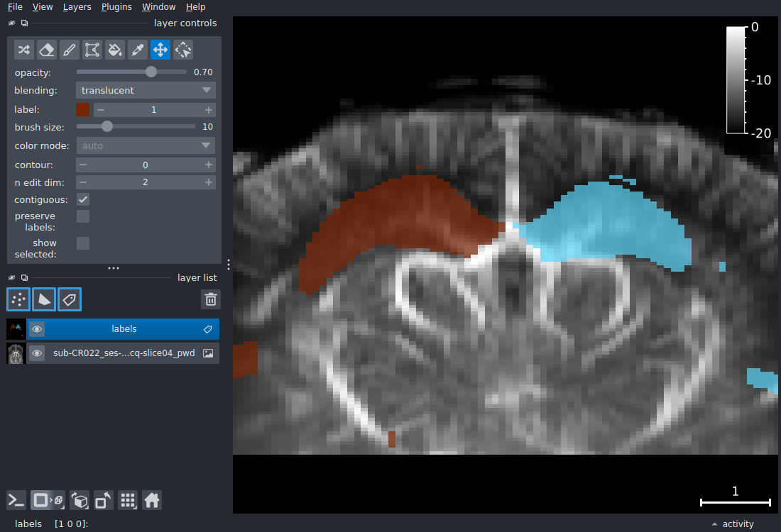
Task: Open the Help menu
Action: (196, 7)
